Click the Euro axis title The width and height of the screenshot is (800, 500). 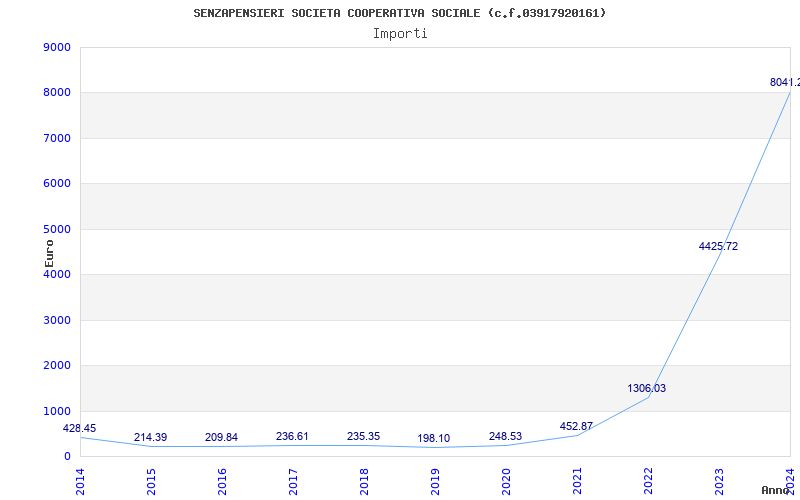click(x=49, y=253)
